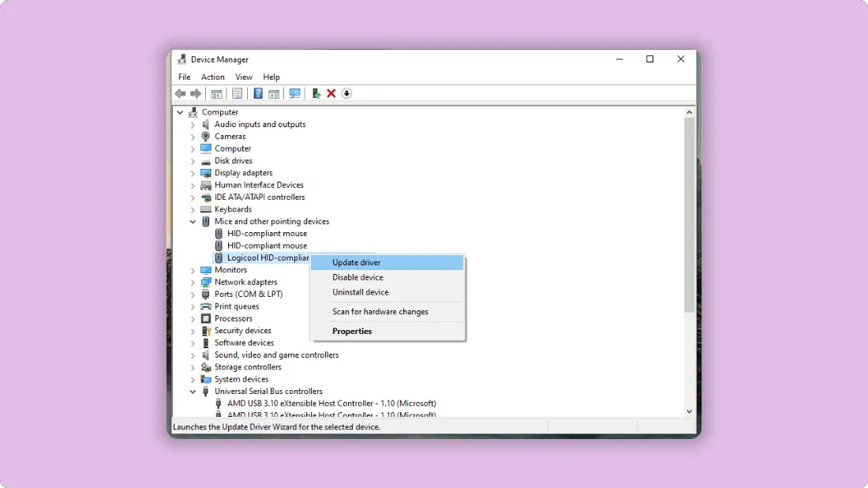Open the View menu
This screenshot has height=488, width=868.
[x=244, y=77]
